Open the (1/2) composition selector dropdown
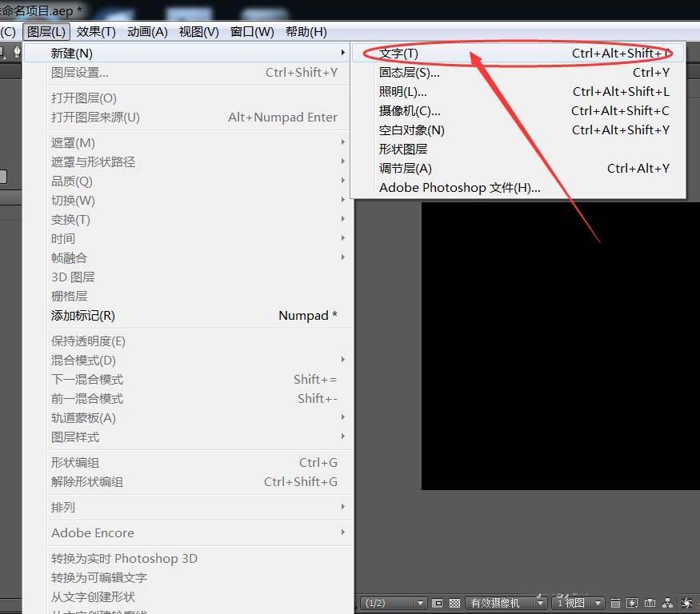 [x=396, y=603]
